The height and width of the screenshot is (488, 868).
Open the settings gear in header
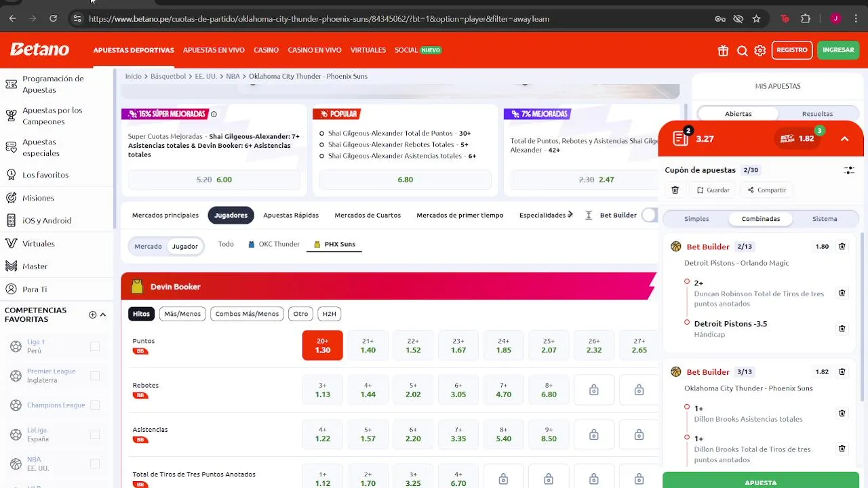(x=760, y=50)
